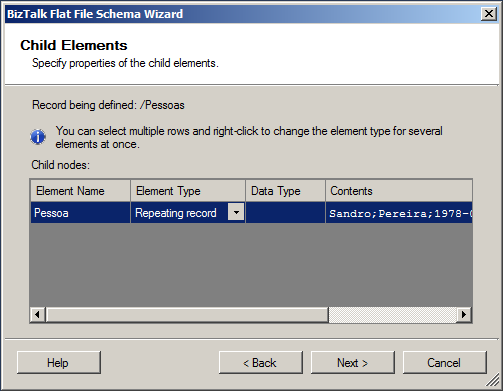Click the 'Record being defined: /Pessoas' label
The image size is (503, 391).
[108, 105]
